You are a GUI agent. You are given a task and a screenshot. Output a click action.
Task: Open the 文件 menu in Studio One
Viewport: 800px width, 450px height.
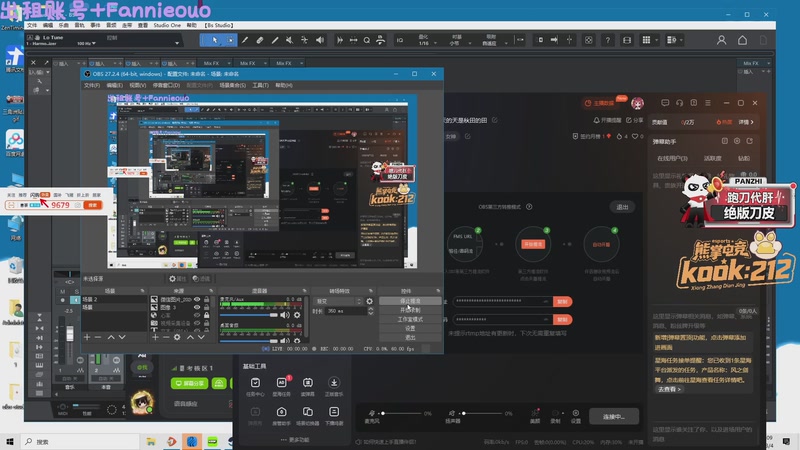tap(32, 25)
